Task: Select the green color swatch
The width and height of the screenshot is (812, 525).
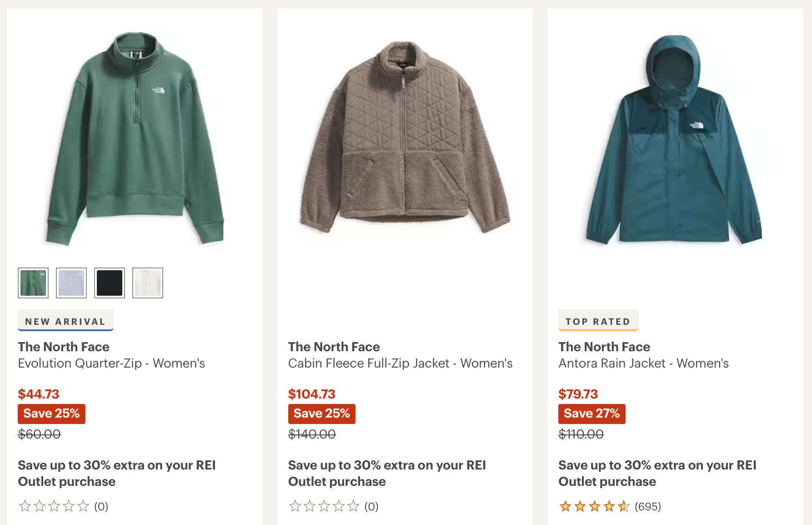Action: (33, 283)
